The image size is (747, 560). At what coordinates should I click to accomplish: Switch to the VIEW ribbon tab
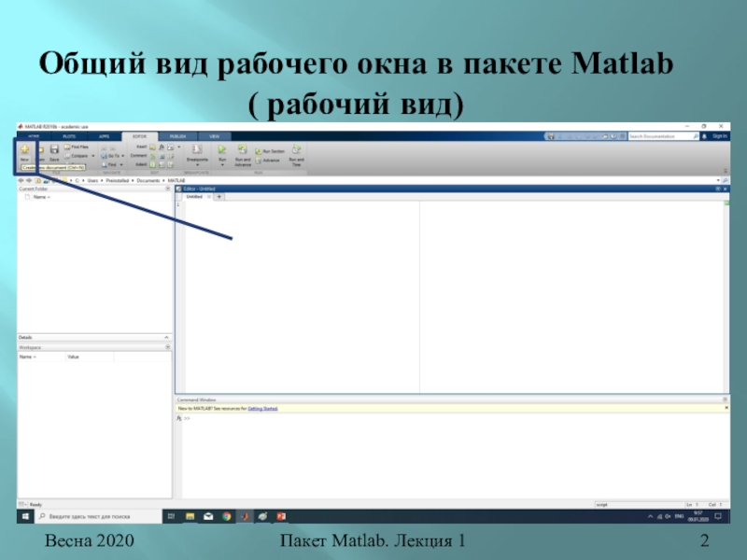click(x=215, y=136)
